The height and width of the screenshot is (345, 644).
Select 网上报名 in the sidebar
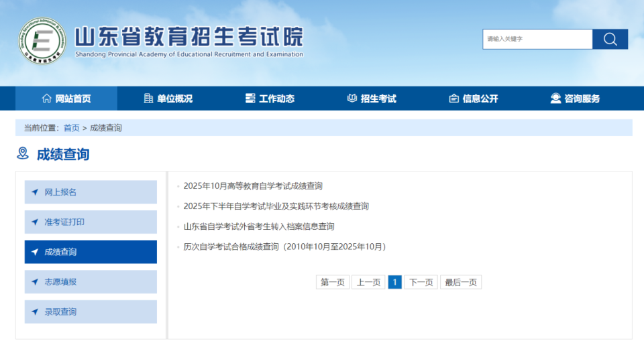click(91, 192)
